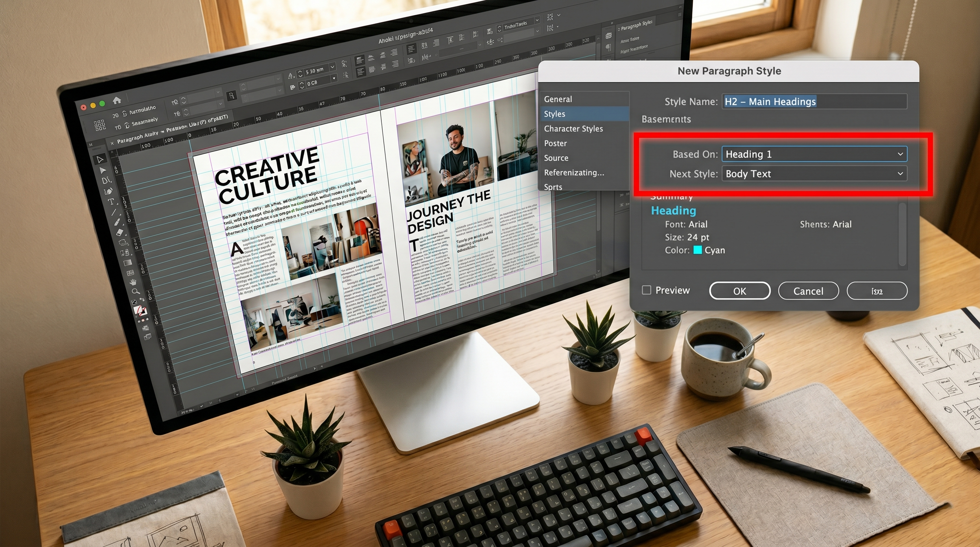Viewport: 980px width, 547px height.
Task: Click the grid of squares icon below the window controls
Action: (x=99, y=125)
